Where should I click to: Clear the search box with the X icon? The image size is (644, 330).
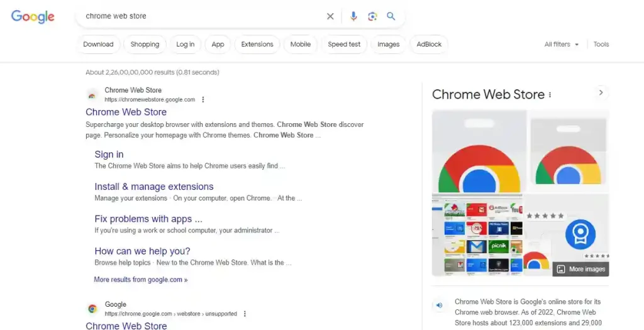[x=330, y=16]
